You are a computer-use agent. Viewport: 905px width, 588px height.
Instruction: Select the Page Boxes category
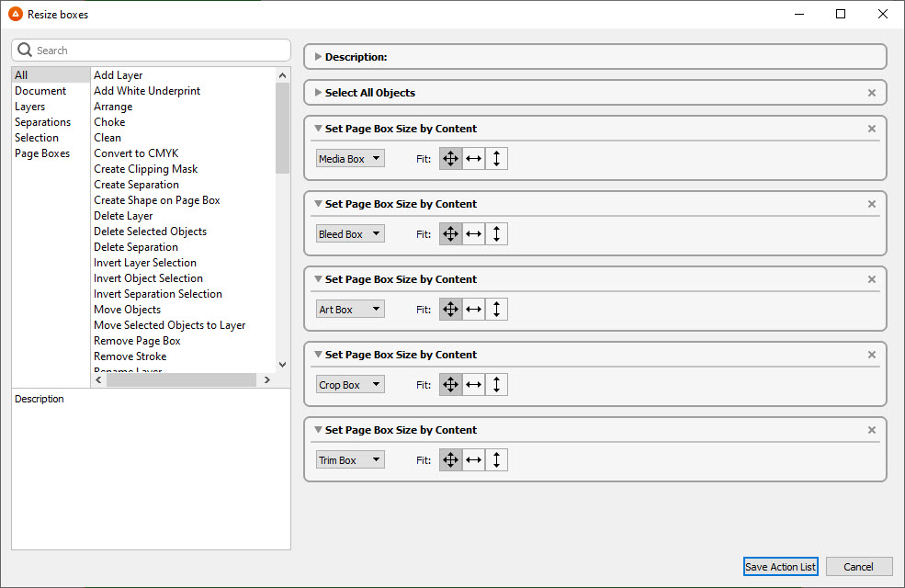[42, 153]
